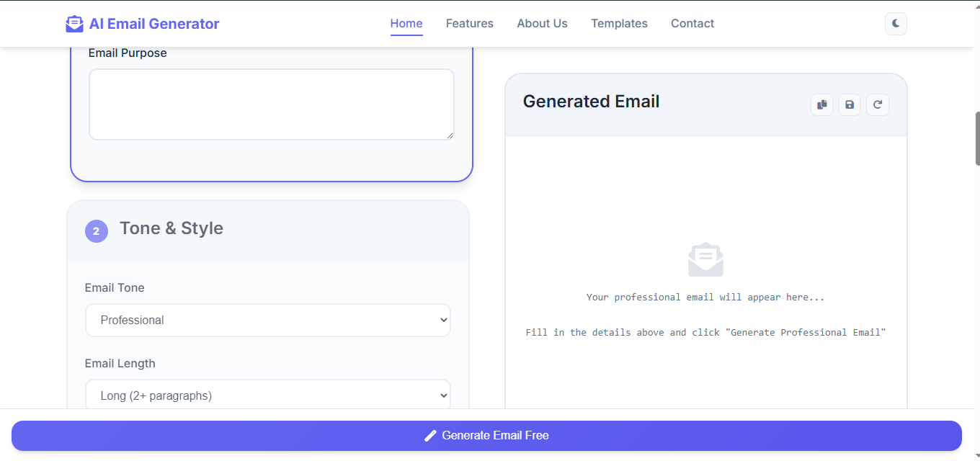Click the step 2 number badge
Image resolution: width=980 pixels, height=461 pixels.
tap(97, 231)
